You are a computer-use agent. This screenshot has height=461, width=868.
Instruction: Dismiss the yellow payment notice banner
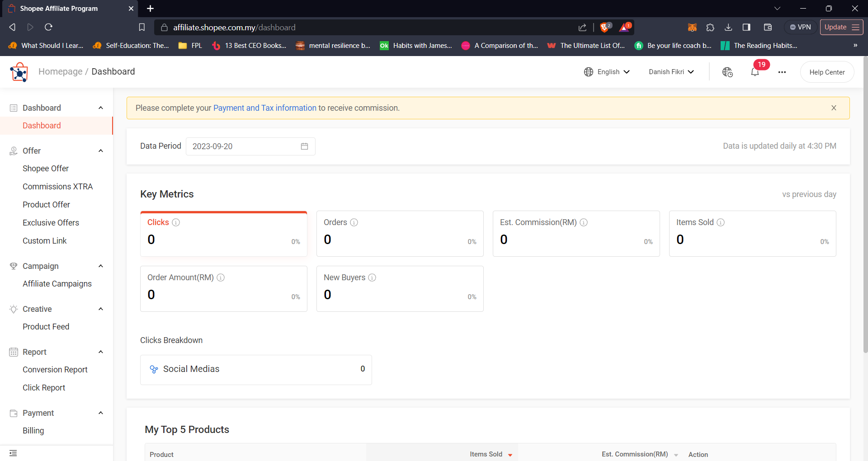834,108
